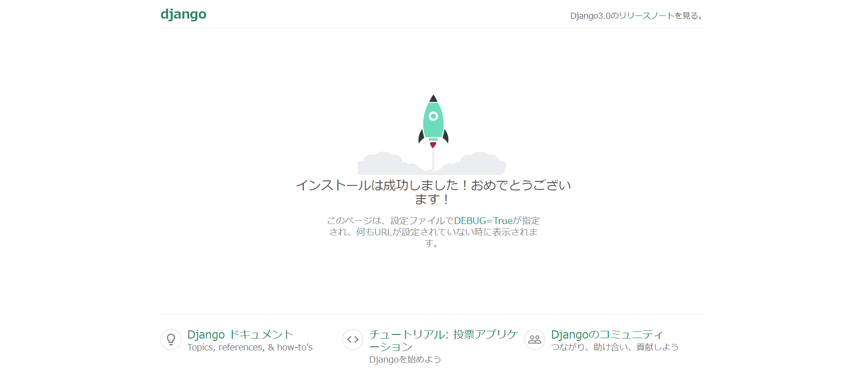
Task: Click 'Topics, references, & how-to's' text
Action: click(x=250, y=347)
